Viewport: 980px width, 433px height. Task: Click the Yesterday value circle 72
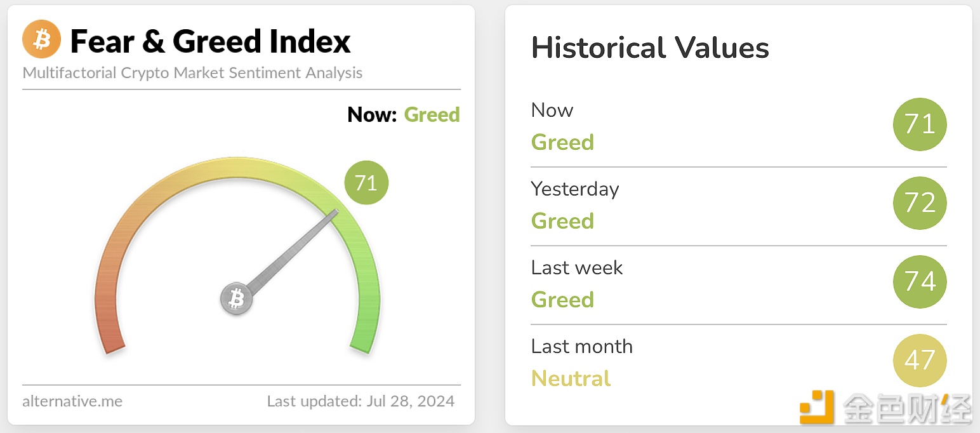pyautogui.click(x=920, y=203)
